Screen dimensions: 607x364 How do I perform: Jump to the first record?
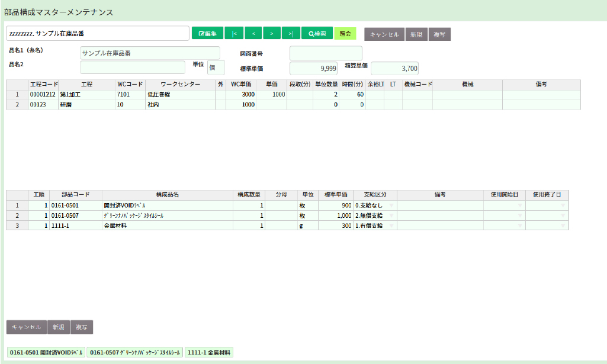click(x=234, y=34)
